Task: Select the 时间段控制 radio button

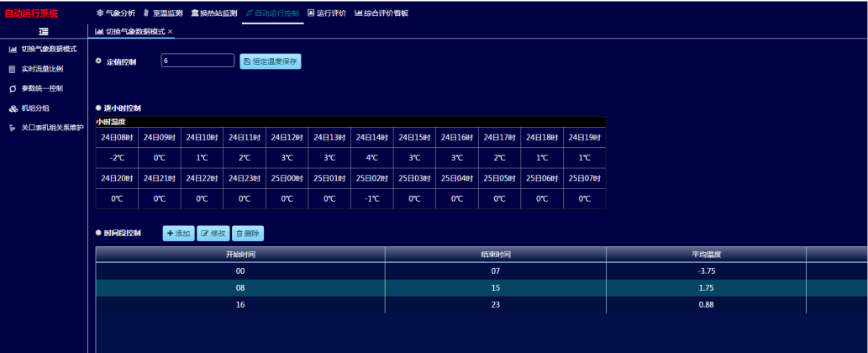Action: (x=98, y=233)
